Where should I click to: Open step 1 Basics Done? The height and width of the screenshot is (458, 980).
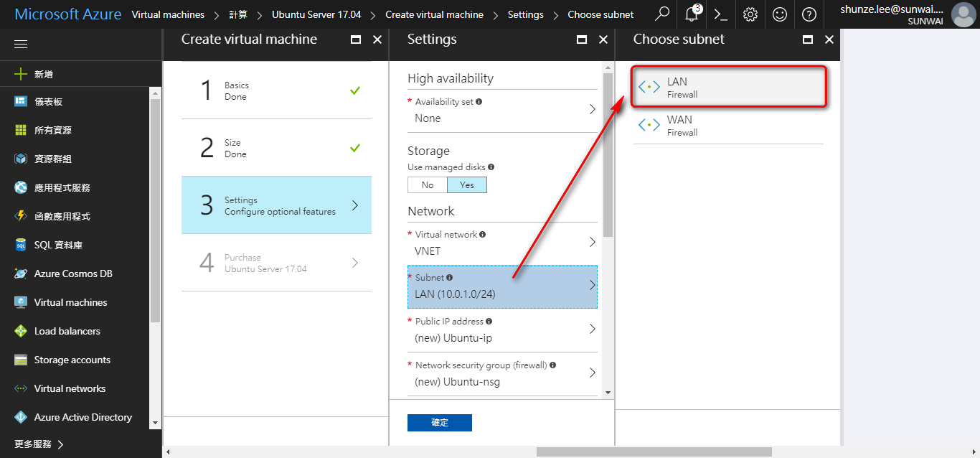pyautogui.click(x=276, y=90)
